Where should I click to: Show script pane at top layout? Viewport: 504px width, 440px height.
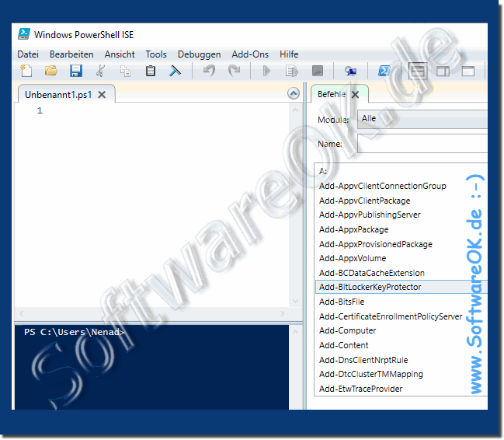[418, 72]
